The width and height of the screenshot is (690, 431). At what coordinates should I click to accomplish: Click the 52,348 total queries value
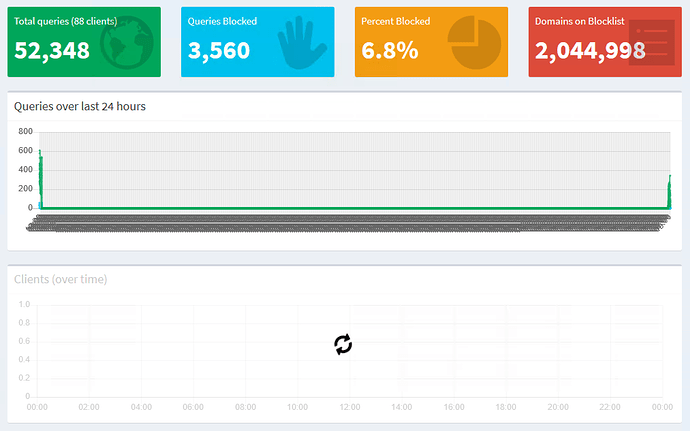point(52,51)
